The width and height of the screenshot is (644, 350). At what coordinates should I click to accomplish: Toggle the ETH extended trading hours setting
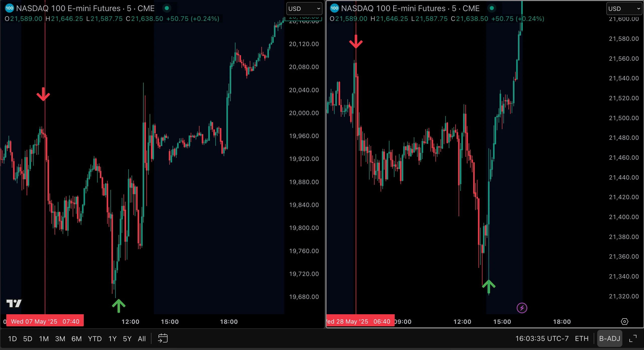(x=582, y=338)
